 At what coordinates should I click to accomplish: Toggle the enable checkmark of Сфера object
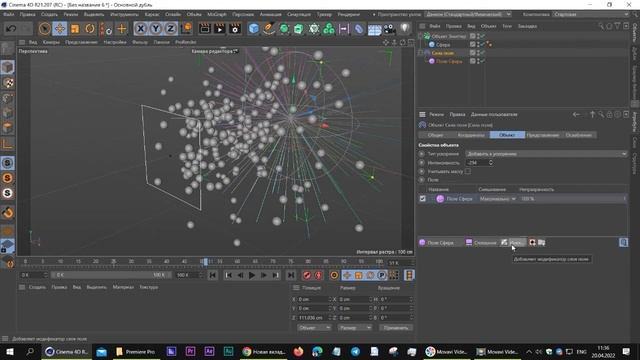482,44
